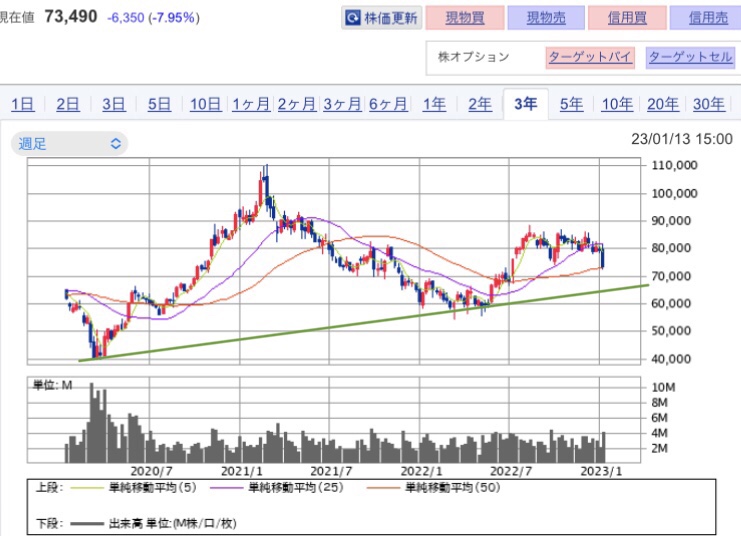This screenshot has width=741, height=536.
Task: Click the 単位: M label in volume chart
Action: coord(52,385)
